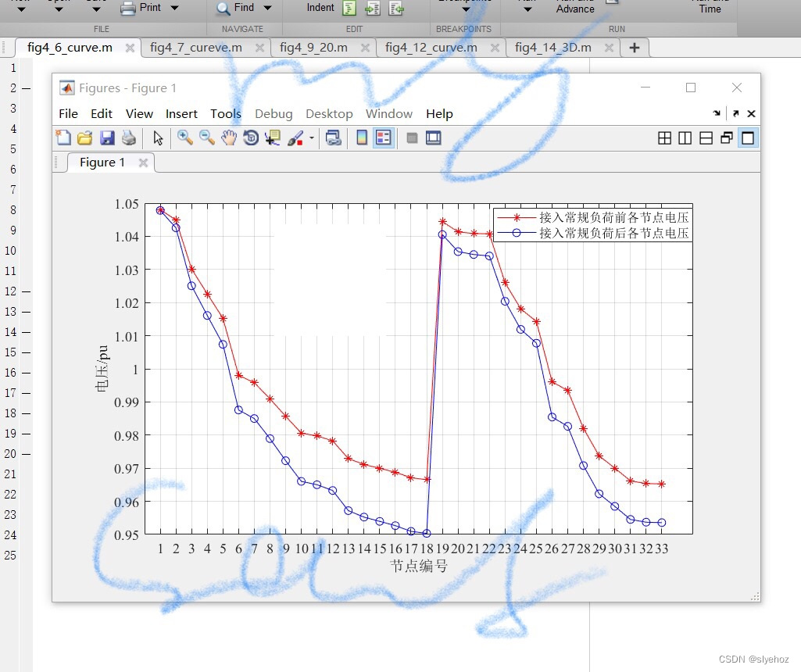Switch to fig4_9_20.m editor tab
801x672 pixels.
click(313, 48)
